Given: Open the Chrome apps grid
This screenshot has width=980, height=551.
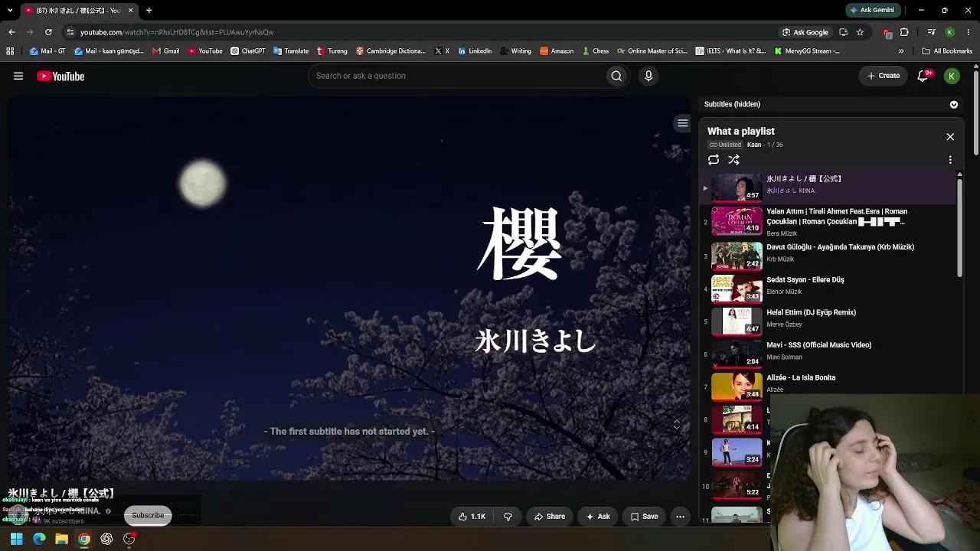Looking at the screenshot, I should pyautogui.click(x=10, y=51).
